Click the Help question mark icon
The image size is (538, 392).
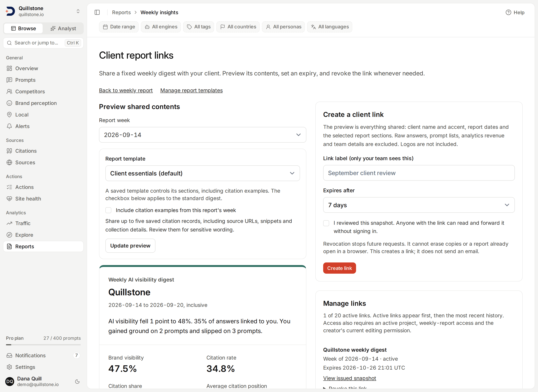click(508, 12)
